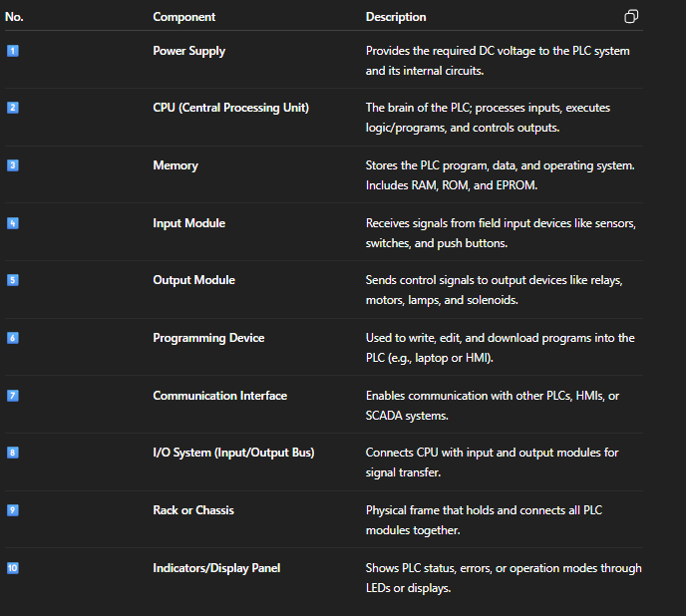The image size is (686, 616).
Task: Click the number 4 badge icon
Action: 13,223
